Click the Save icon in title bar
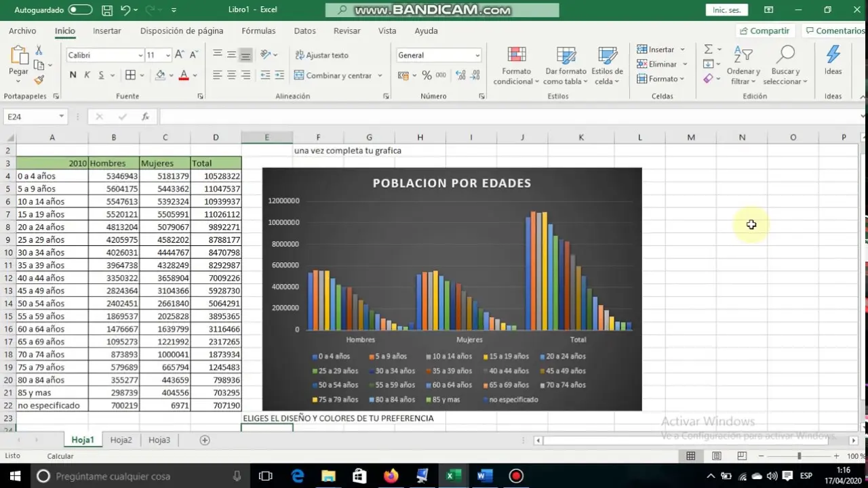The image size is (868, 488). (107, 10)
